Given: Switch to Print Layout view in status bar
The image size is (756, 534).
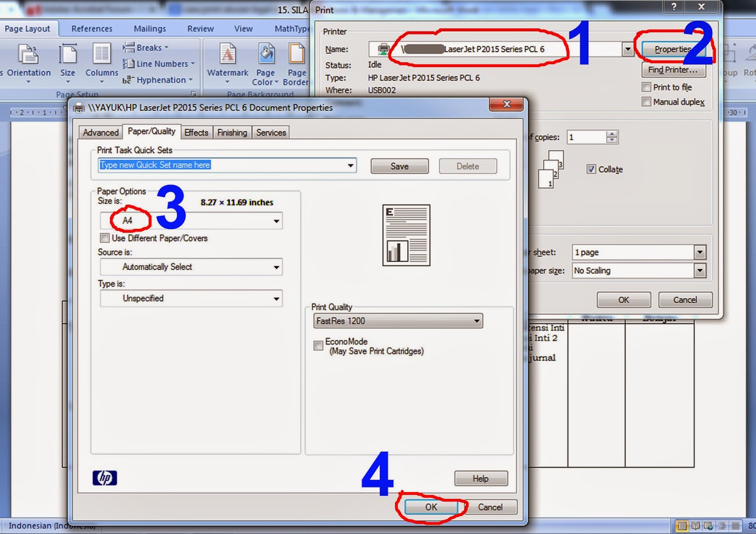Looking at the screenshot, I should click(682, 526).
